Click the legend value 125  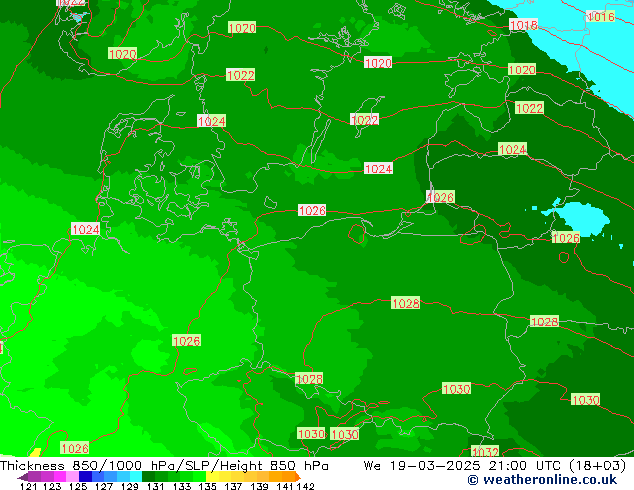point(78,486)
